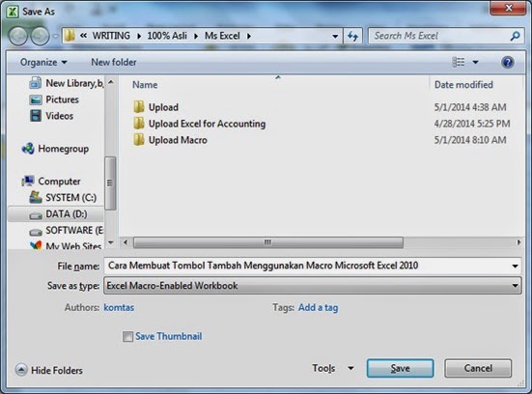532x394 pixels.
Task: Enable Save Thumbnail checkbox
Action: click(127, 337)
